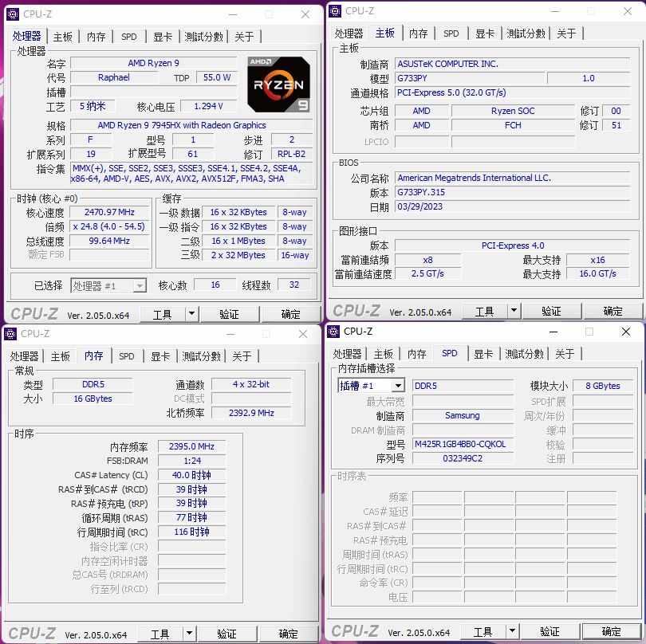Viewport: 646px width, 644px height.
Task: Click 确定 button in mainboard window
Action: [x=613, y=311]
